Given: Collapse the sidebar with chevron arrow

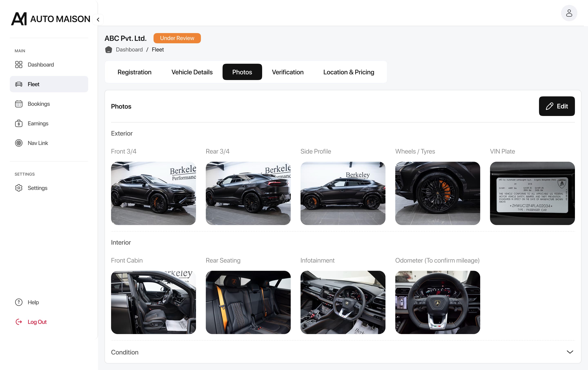Looking at the screenshot, I should tap(98, 20).
